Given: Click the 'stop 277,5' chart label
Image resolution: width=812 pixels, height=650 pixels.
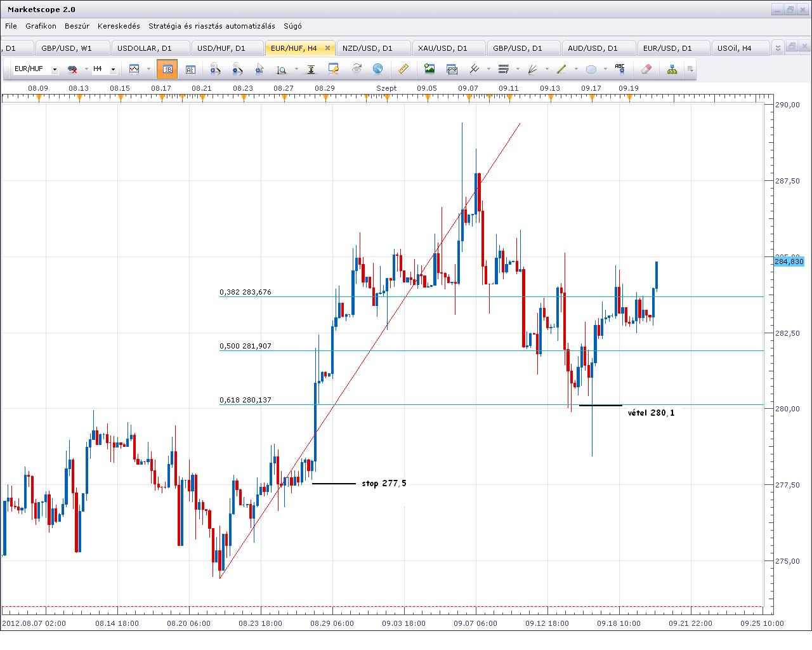Looking at the screenshot, I should 384,484.
